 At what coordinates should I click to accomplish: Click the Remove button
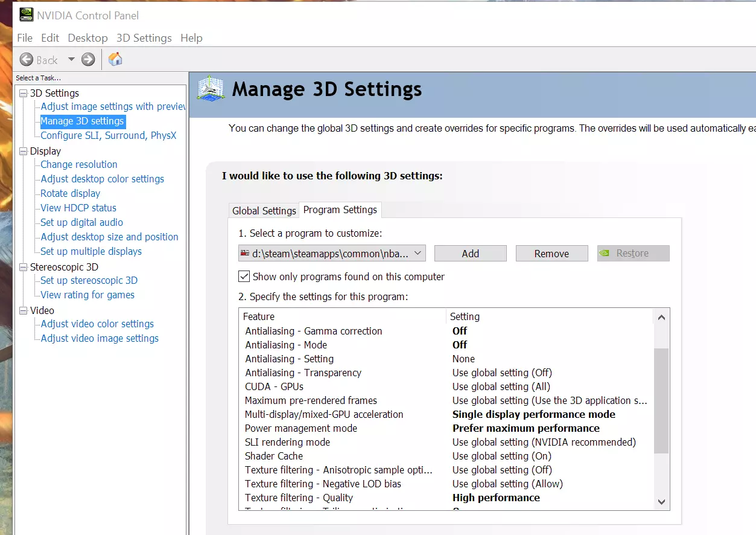[x=551, y=254]
